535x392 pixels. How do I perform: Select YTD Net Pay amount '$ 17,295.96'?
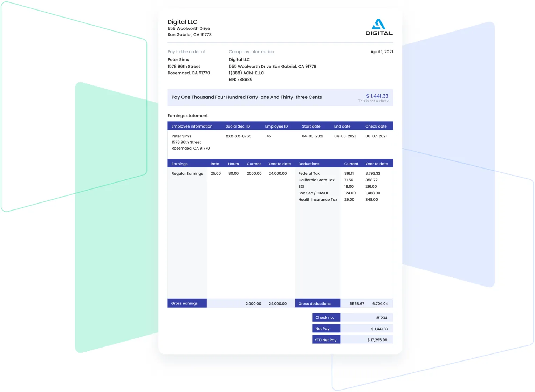click(377, 340)
